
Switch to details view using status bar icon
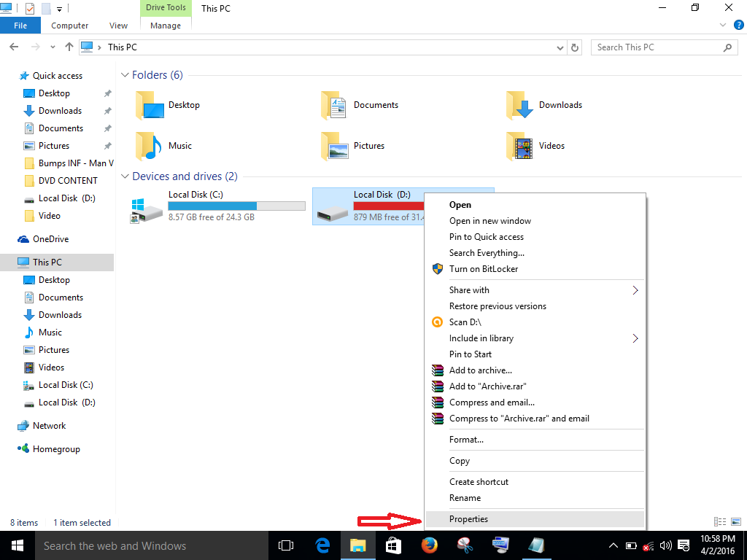pos(719,522)
